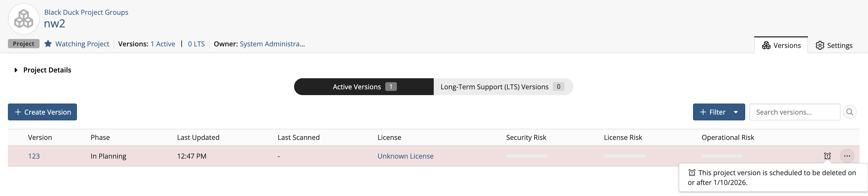Click the Create Version button
868x196 pixels.
[42, 112]
